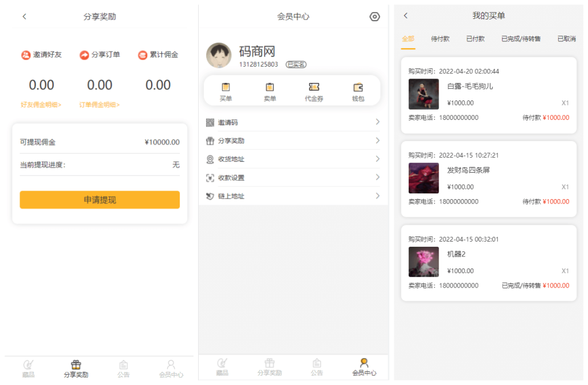Open the 代金券 voucher icon

[314, 88]
